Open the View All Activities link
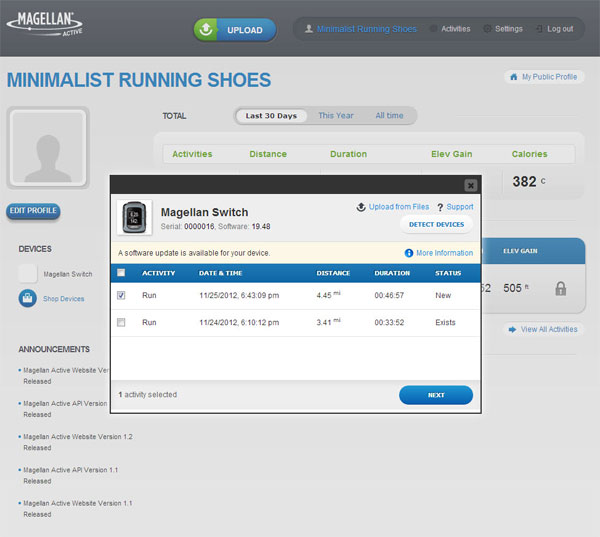Viewport: 600px width, 537px height. (x=549, y=329)
